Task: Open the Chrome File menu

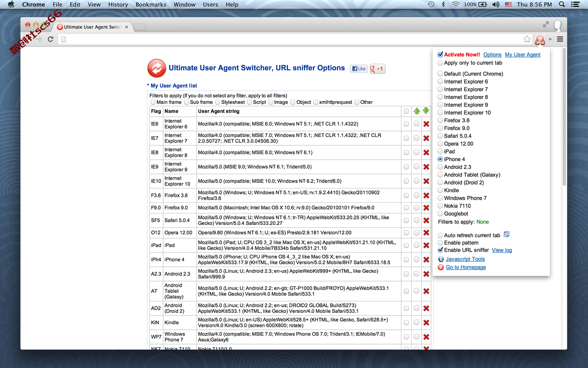Action: pos(57,4)
